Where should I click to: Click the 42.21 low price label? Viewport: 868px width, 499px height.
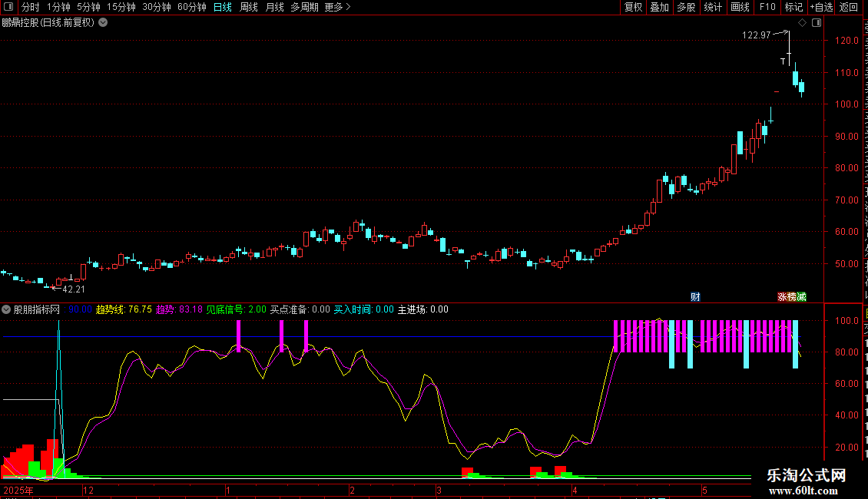click(74, 289)
